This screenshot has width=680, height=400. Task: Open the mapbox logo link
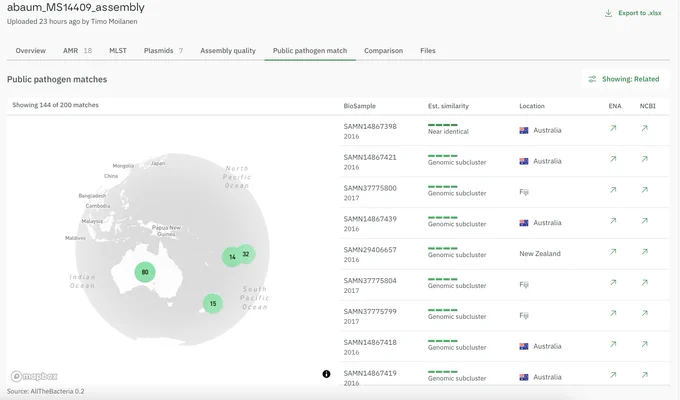[x=34, y=376]
